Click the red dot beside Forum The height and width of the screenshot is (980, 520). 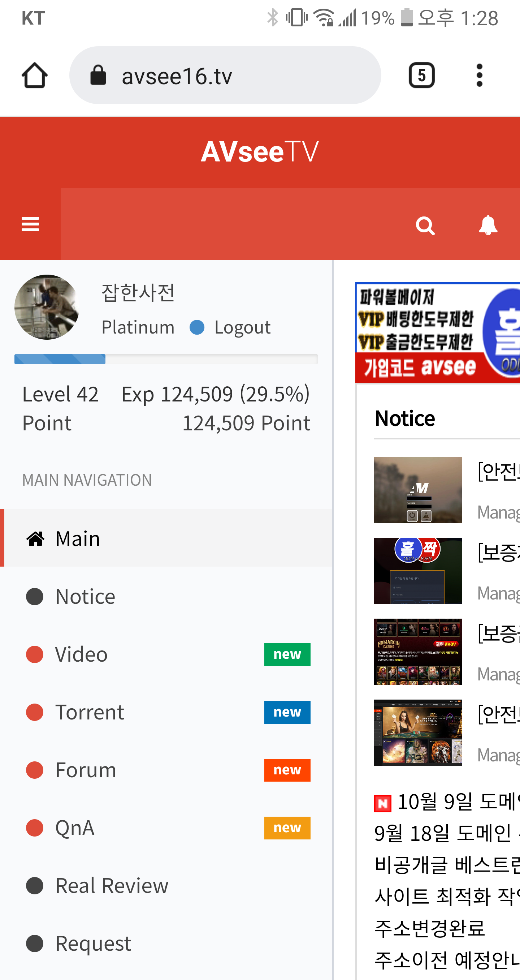click(35, 770)
